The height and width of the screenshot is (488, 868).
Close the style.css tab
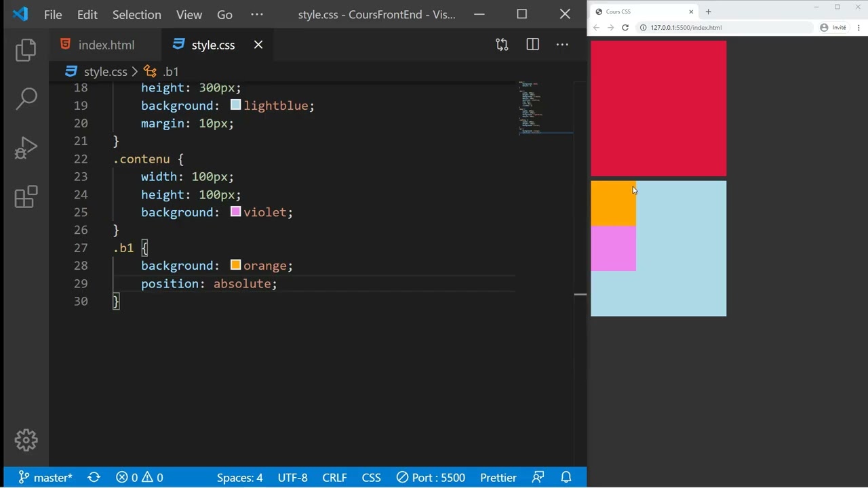tap(258, 45)
